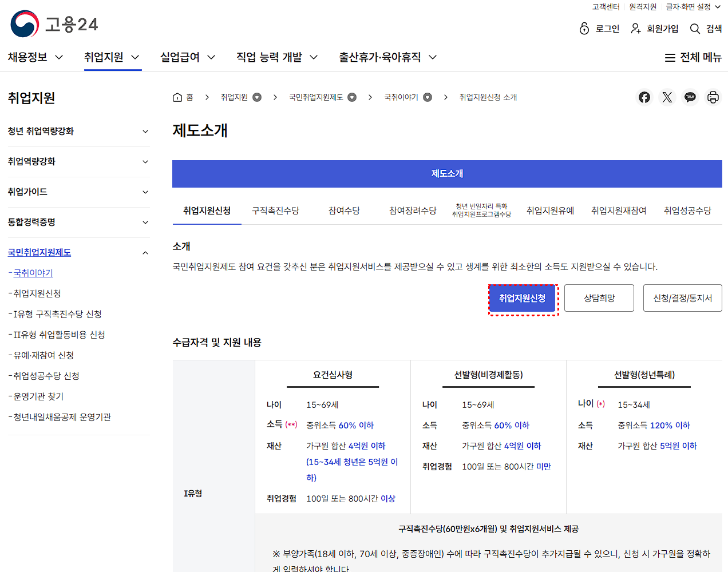The width and height of the screenshot is (728, 572).
Task: Open 유예·재참여 신청 sidebar link
Action: pos(43,356)
